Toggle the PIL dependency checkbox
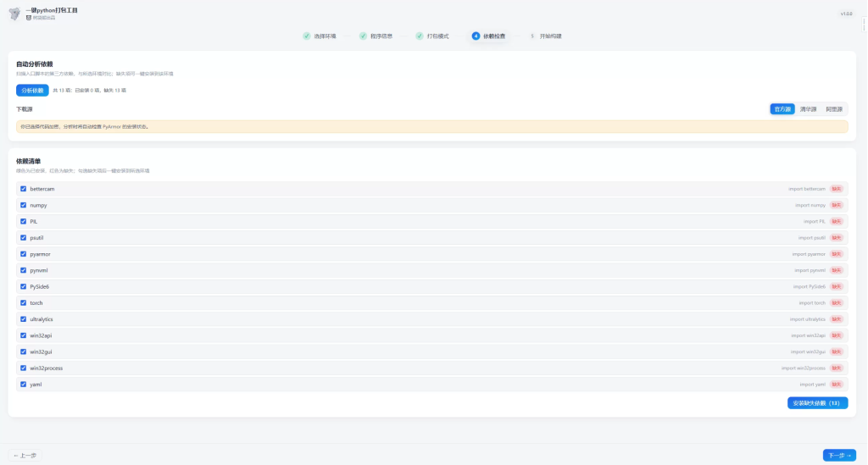 pyautogui.click(x=23, y=221)
